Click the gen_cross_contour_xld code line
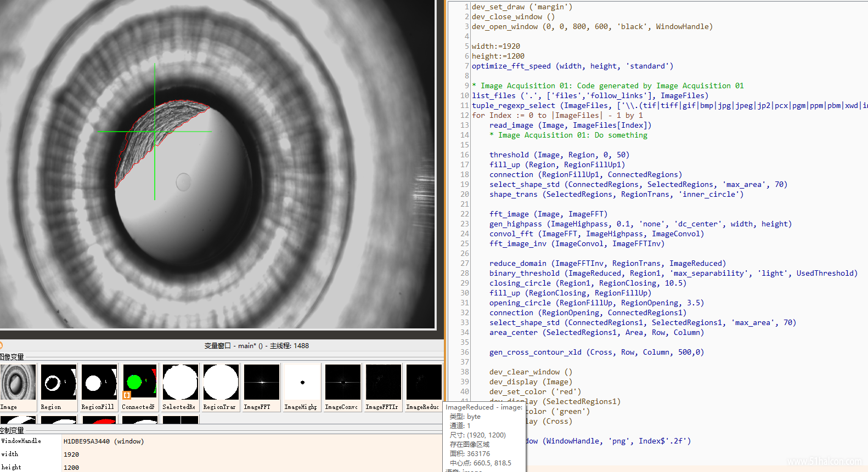 tap(596, 352)
